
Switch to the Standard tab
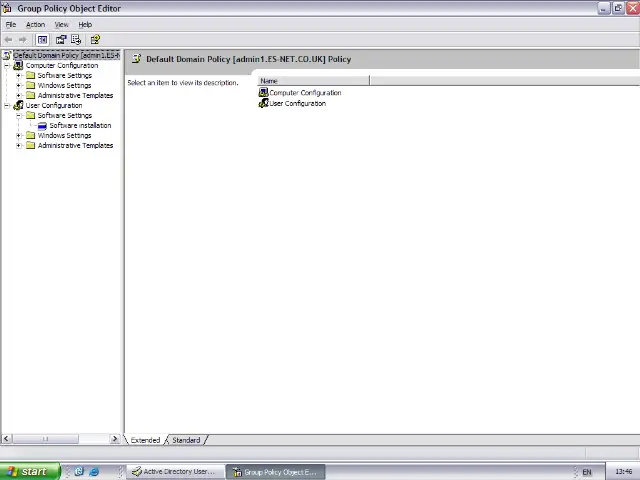[x=186, y=440]
